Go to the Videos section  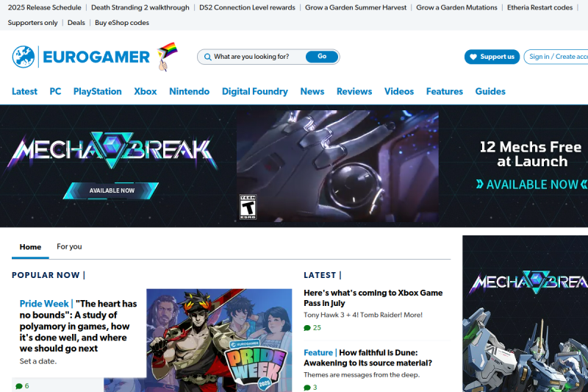[399, 91]
